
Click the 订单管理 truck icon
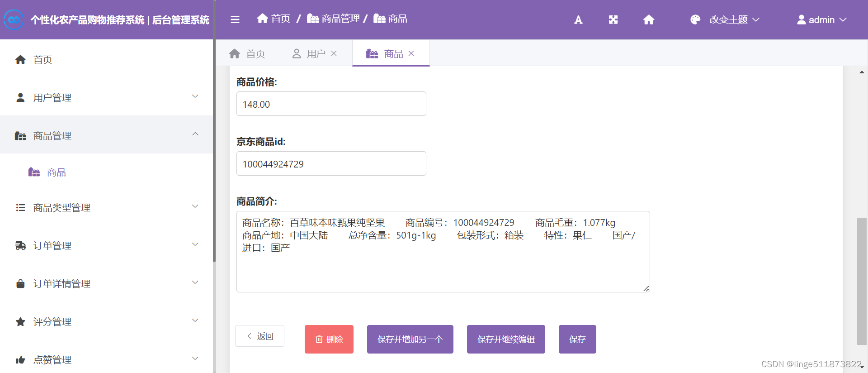pyautogui.click(x=20, y=245)
